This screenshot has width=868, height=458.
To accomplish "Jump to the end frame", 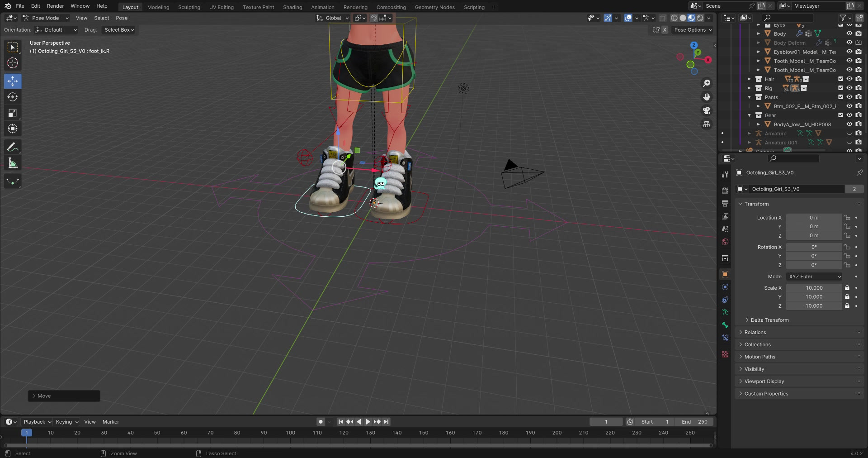I will tap(386, 422).
